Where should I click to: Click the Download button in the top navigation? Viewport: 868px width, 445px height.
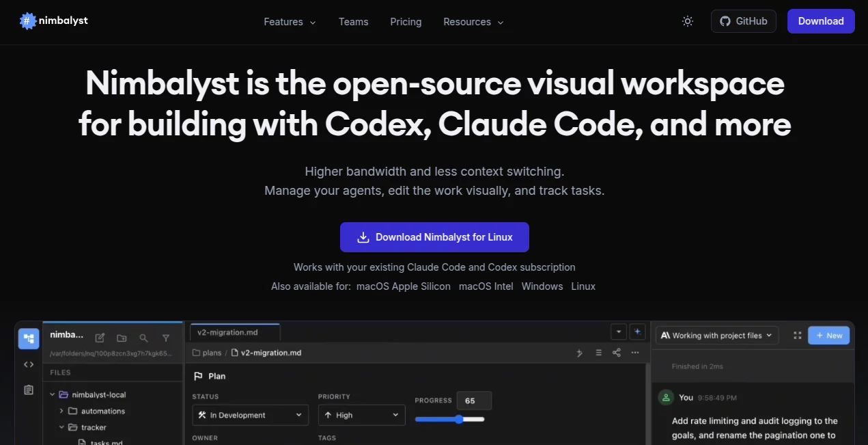tap(821, 21)
